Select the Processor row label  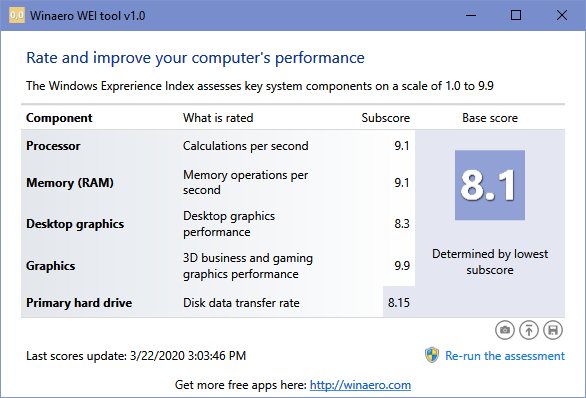tap(53, 146)
